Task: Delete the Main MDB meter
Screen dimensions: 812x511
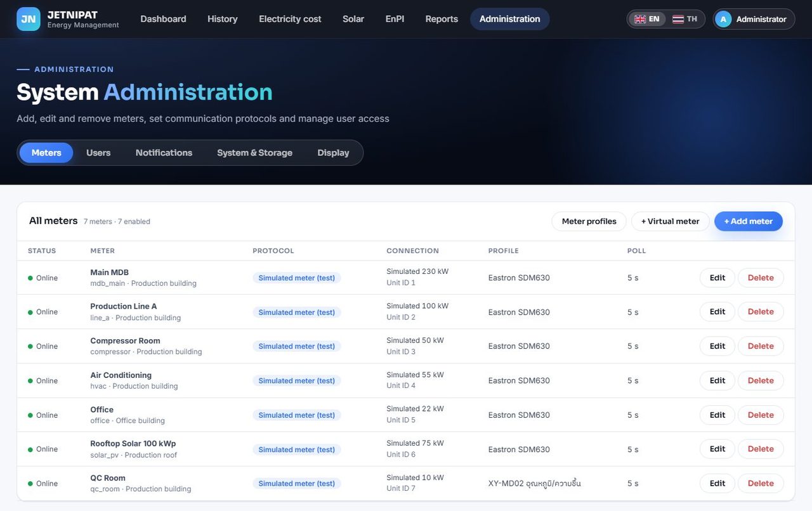Action: [761, 278]
